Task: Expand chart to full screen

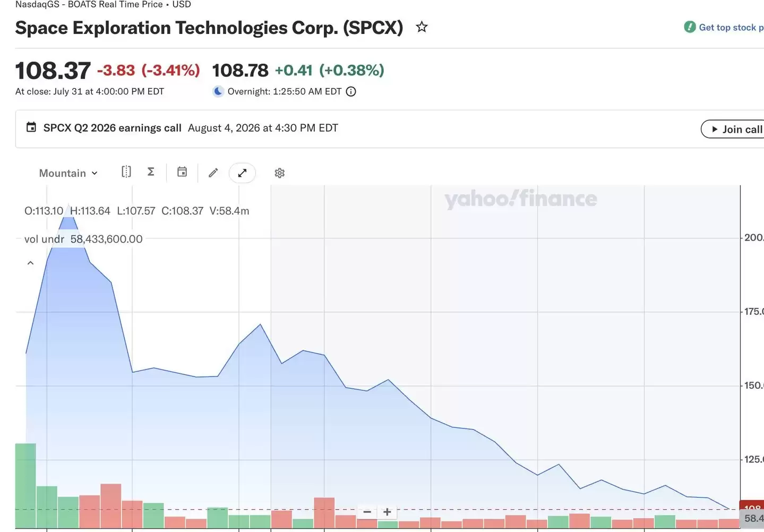Action: [x=242, y=173]
